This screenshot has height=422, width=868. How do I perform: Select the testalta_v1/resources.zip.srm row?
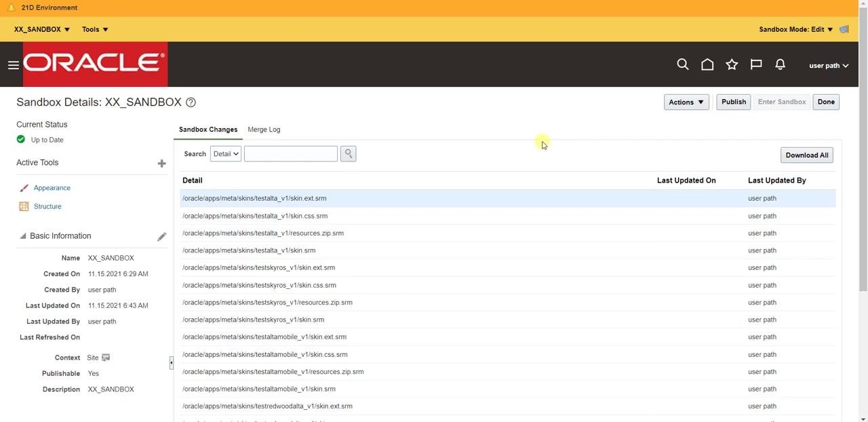point(508,233)
